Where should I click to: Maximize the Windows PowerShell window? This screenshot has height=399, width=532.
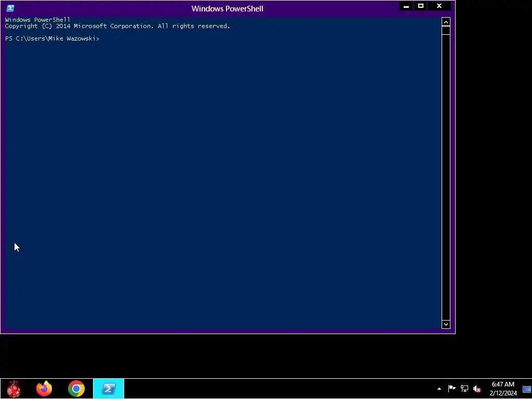pyautogui.click(x=421, y=6)
